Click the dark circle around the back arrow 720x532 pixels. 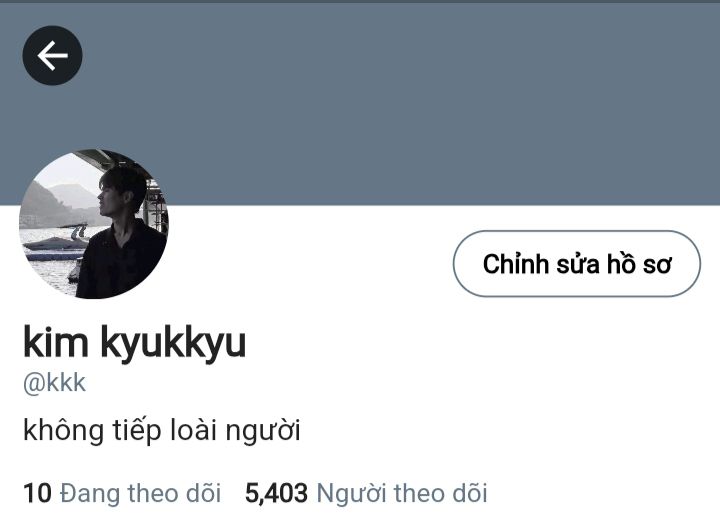pyautogui.click(x=52, y=56)
